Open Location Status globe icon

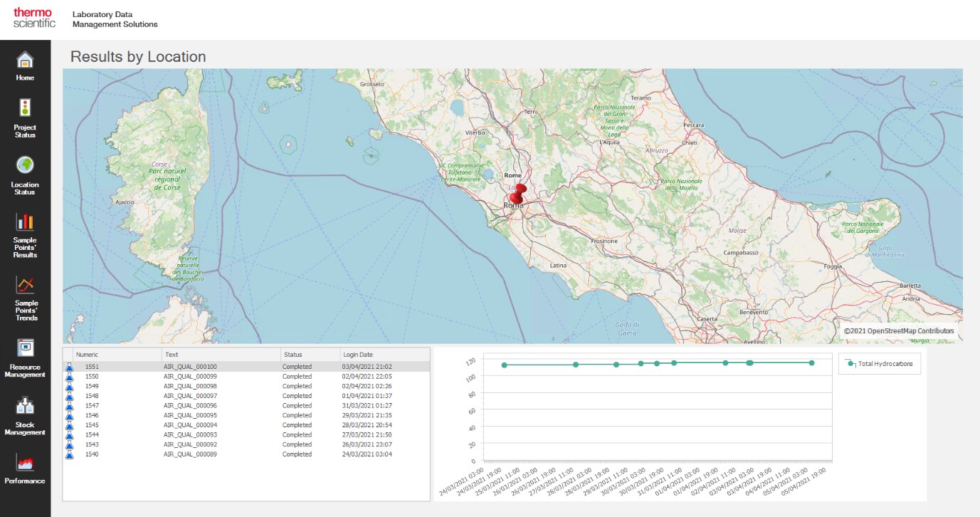[25, 165]
